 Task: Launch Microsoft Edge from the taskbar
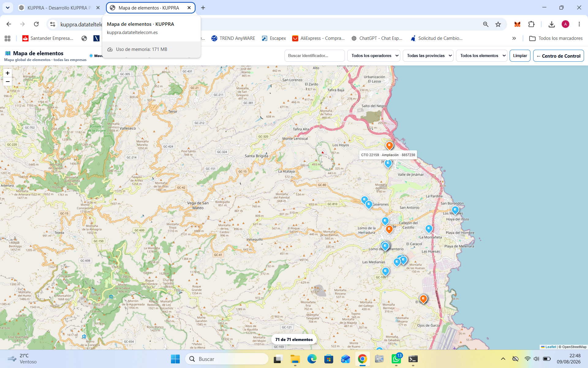click(312, 359)
